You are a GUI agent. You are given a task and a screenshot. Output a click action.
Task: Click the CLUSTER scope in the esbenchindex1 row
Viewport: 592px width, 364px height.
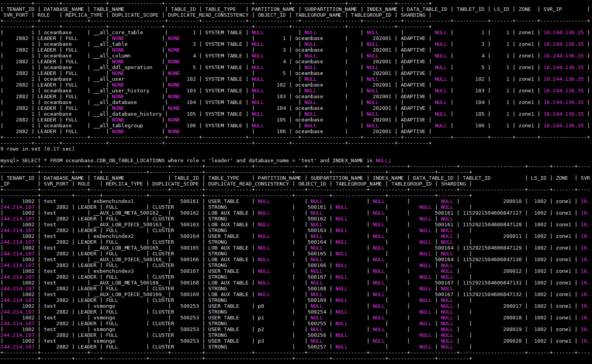click(x=163, y=207)
